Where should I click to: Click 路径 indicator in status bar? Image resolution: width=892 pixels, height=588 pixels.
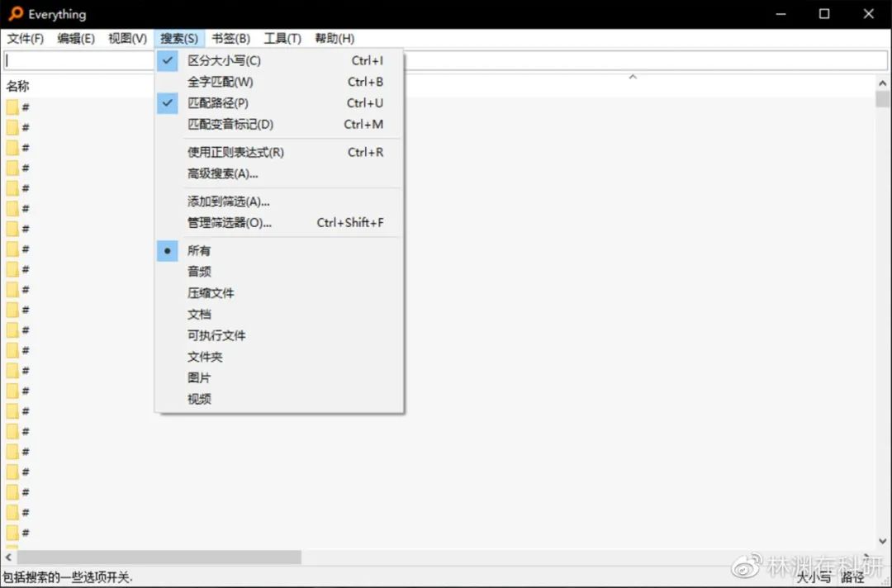852,577
